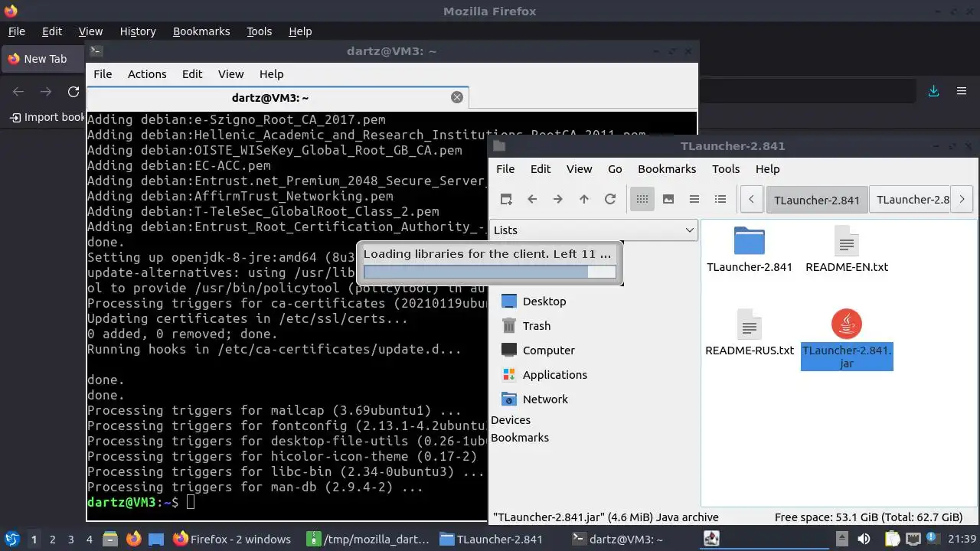Click the Bookmarks heading in sidebar
This screenshot has width=980, height=551.
point(520,438)
